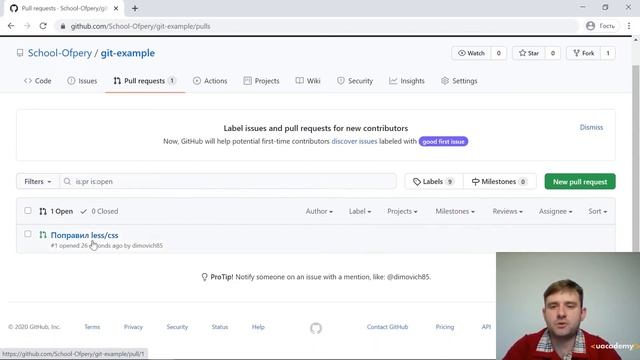This screenshot has width=640, height=360.
Task: Click the address bar URL field
Action: coord(316,26)
